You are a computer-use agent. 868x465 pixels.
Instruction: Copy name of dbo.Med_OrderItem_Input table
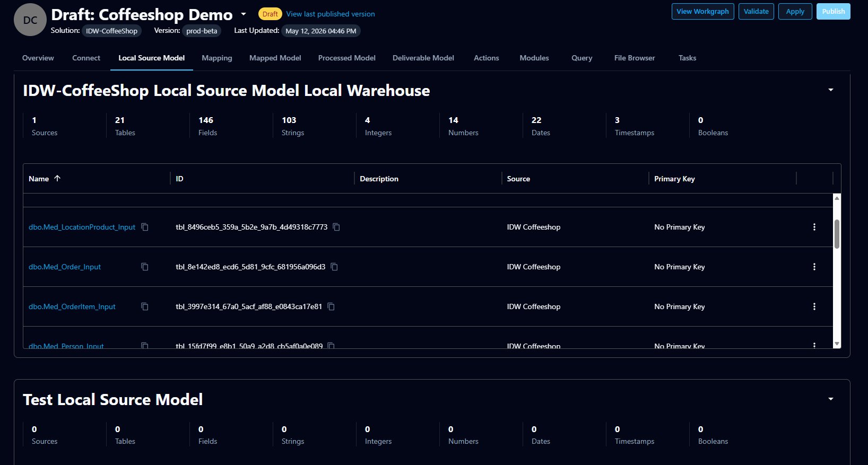click(145, 306)
